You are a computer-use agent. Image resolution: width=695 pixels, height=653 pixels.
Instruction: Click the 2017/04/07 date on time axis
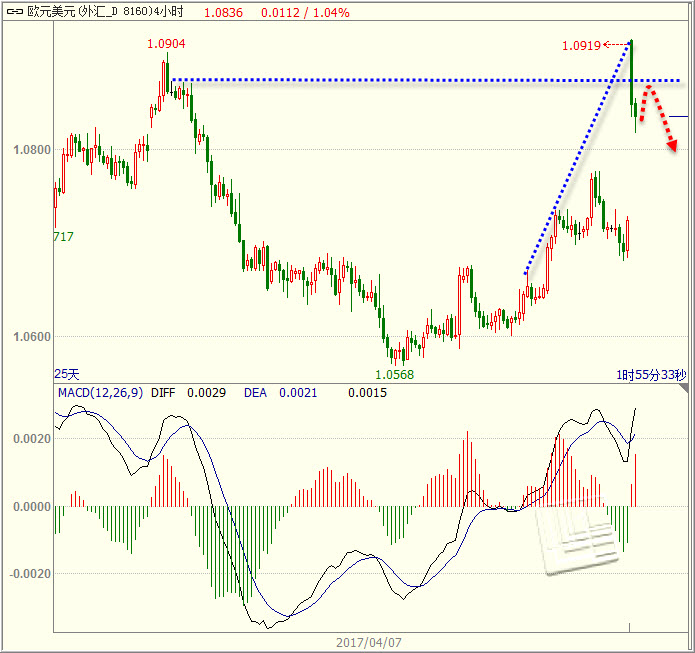369,642
